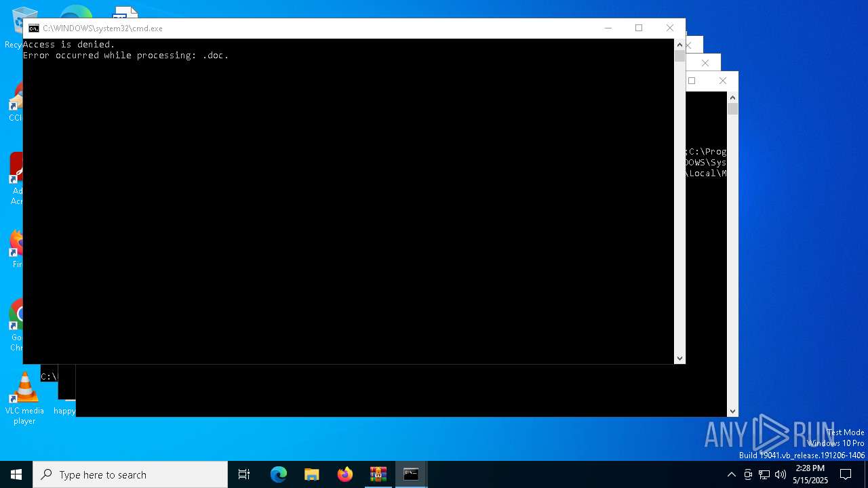This screenshot has width=868, height=488.
Task: Switch to Command Prompt taskbar button
Action: [x=411, y=474]
